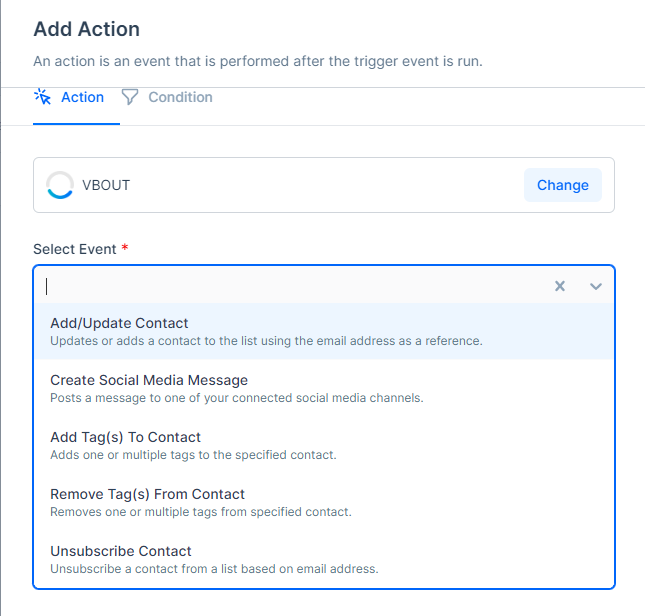Collapse the Select Event dropdown chevron
The height and width of the screenshot is (616, 645).
point(596,286)
